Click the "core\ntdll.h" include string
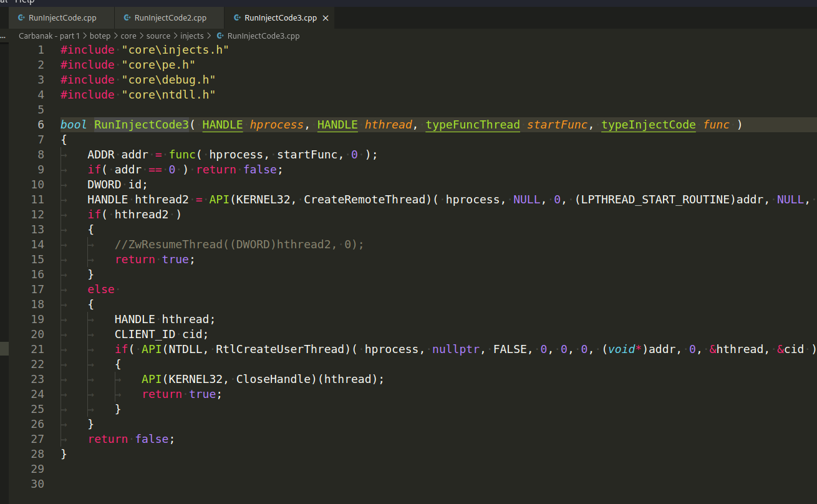The image size is (817, 504). 168,95
